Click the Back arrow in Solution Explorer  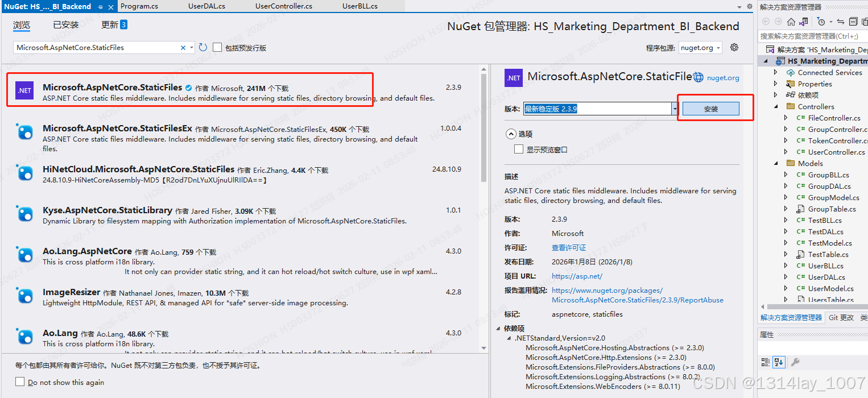(766, 22)
